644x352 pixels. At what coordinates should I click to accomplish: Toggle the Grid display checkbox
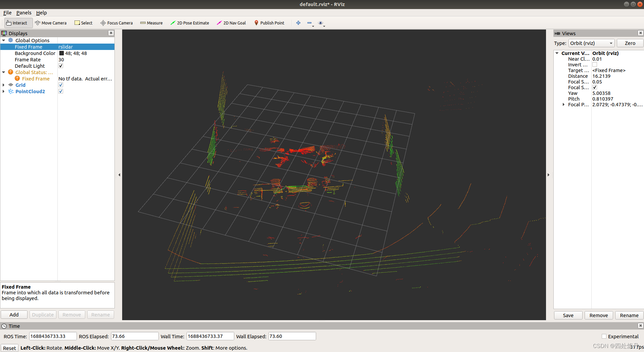click(x=61, y=85)
